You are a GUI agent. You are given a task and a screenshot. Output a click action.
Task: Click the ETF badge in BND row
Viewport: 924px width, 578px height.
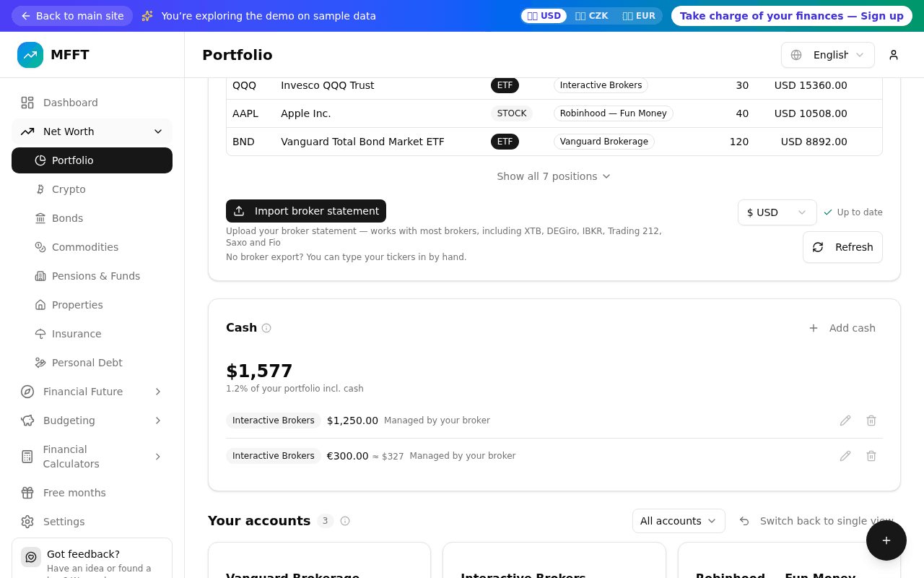click(x=505, y=142)
